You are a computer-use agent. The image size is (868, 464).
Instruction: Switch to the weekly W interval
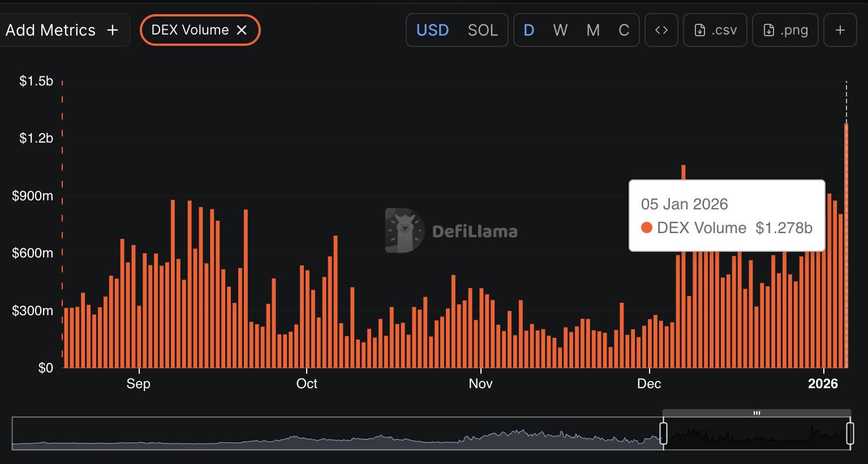point(560,30)
